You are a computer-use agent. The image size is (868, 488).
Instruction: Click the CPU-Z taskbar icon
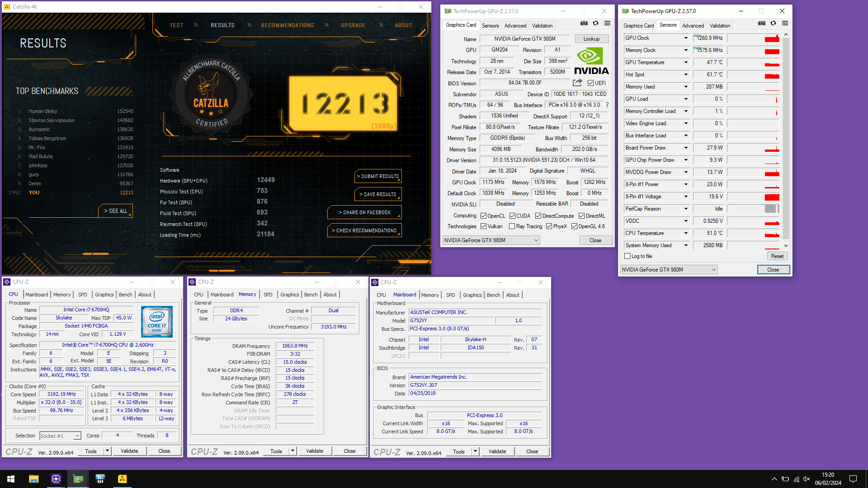point(56,479)
